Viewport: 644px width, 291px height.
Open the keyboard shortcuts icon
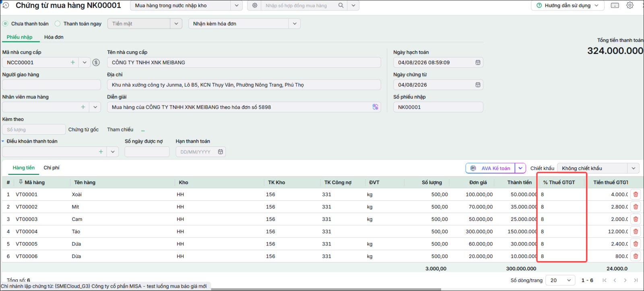coord(615,6)
